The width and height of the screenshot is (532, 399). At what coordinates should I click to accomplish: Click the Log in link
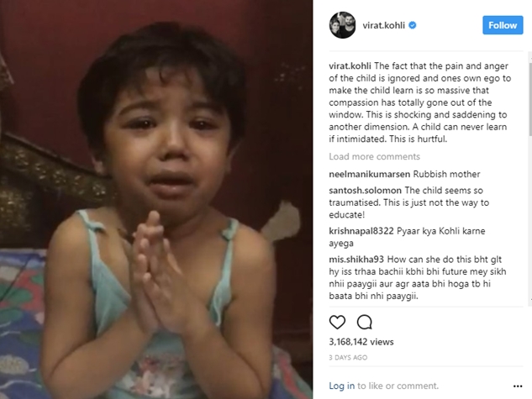[342, 386]
